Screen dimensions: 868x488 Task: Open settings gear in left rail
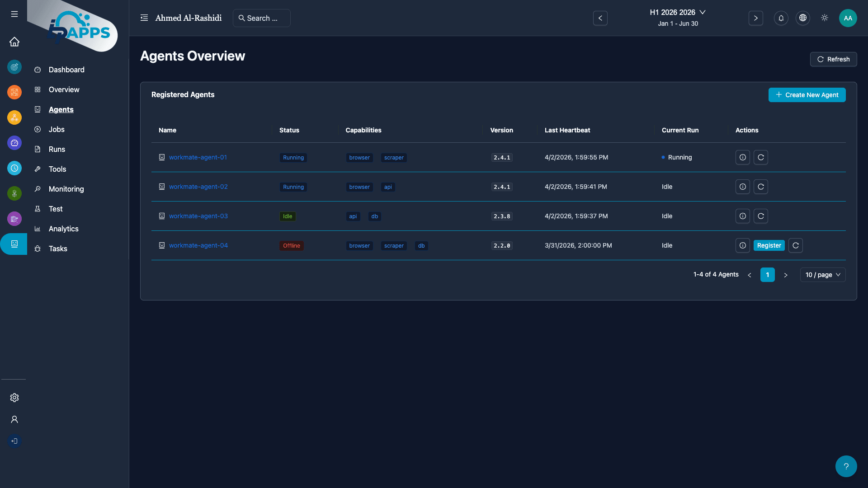14,398
